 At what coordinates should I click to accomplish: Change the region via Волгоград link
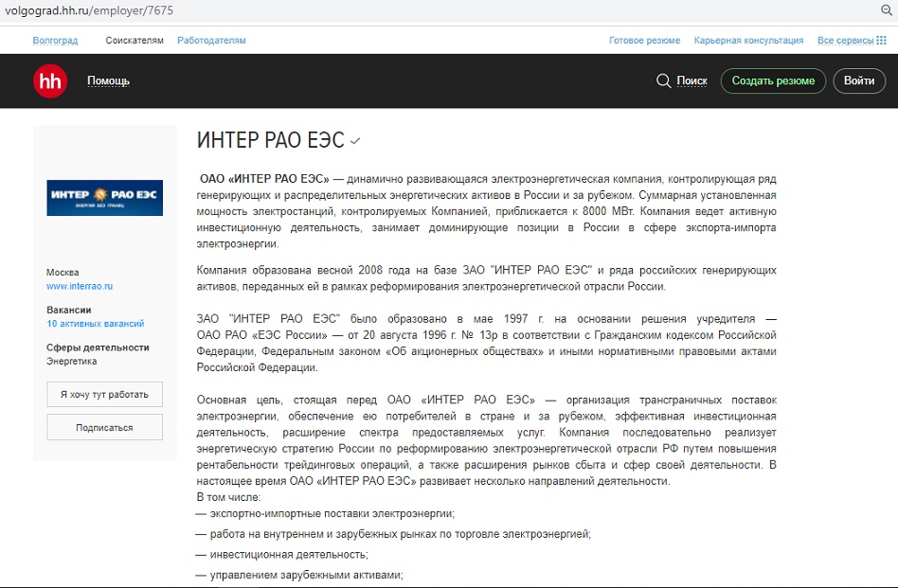(x=55, y=41)
